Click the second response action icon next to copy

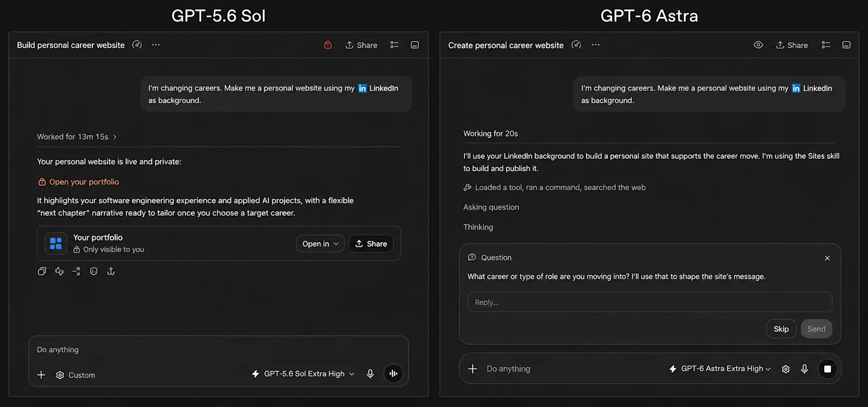pyautogui.click(x=59, y=272)
